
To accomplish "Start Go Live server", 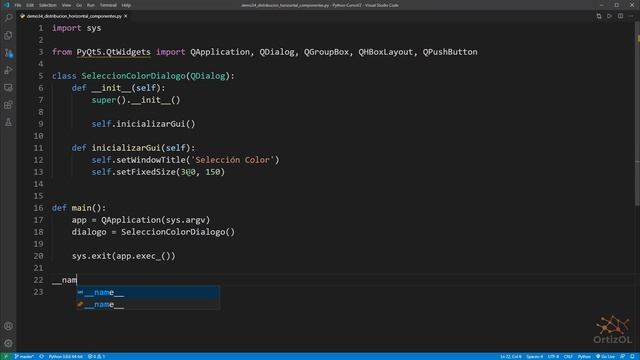I will coord(605,356).
